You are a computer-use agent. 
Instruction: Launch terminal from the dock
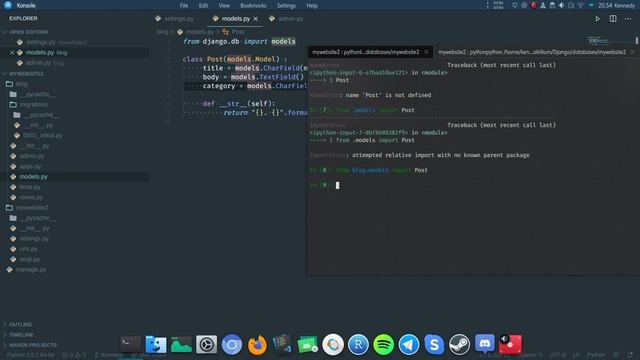[130, 345]
